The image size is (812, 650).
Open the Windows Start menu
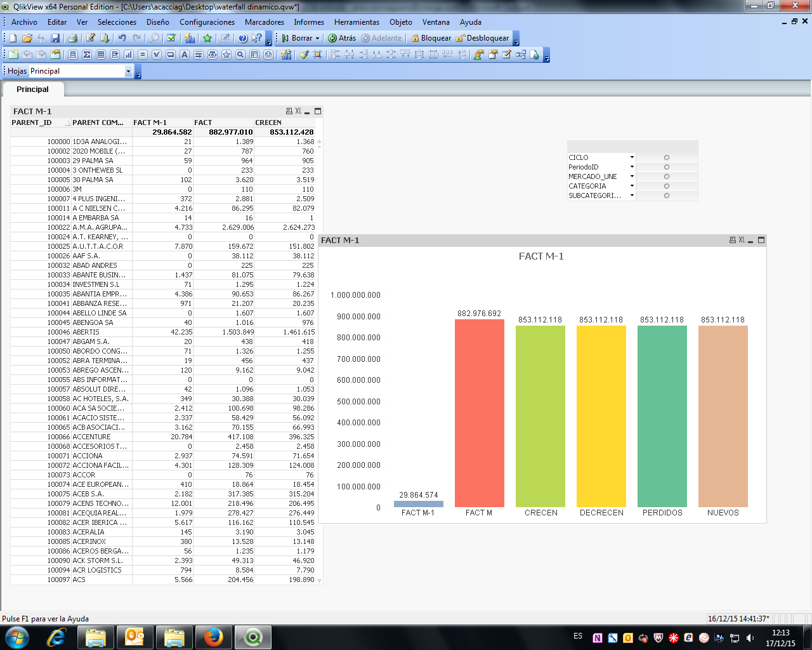pos(16,637)
